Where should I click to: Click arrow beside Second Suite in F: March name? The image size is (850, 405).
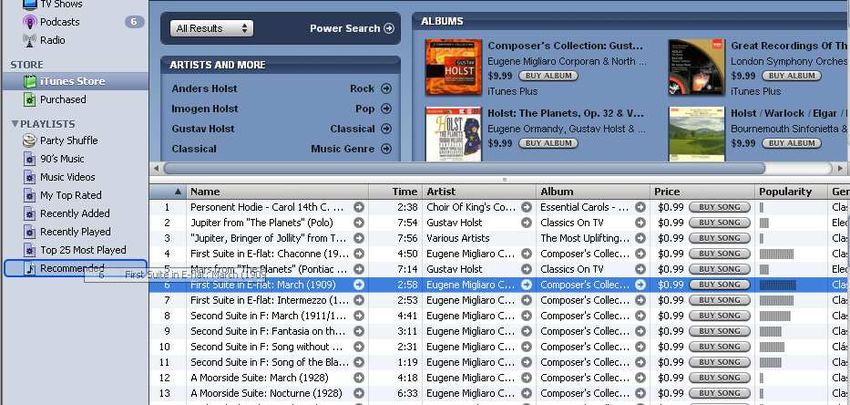pyautogui.click(x=359, y=316)
